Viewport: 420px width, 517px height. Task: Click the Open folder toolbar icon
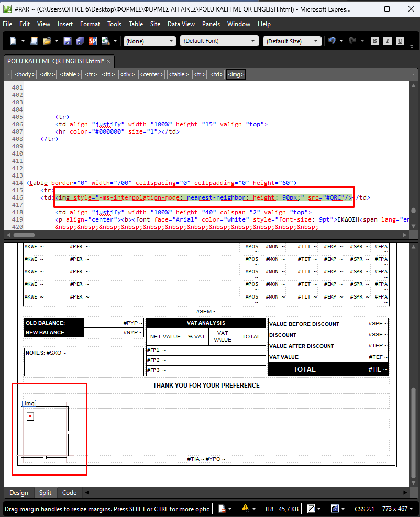pyautogui.click(x=47, y=41)
